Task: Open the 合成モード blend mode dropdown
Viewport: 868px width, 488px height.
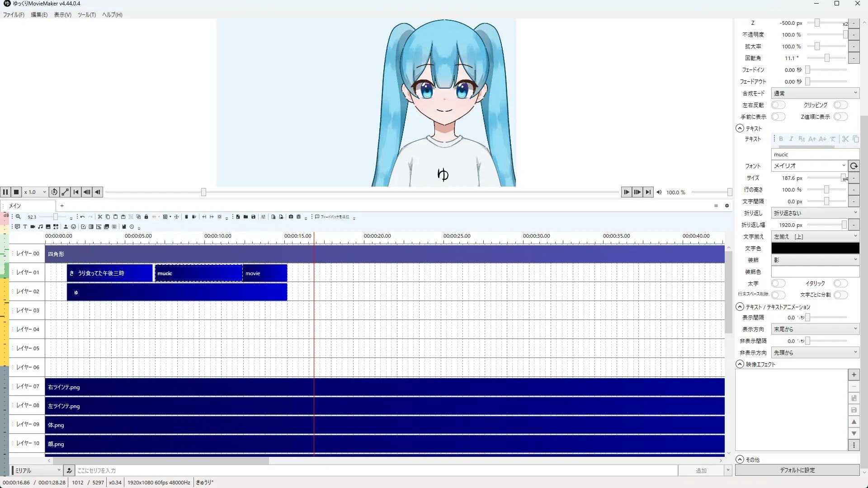Action: coord(815,93)
